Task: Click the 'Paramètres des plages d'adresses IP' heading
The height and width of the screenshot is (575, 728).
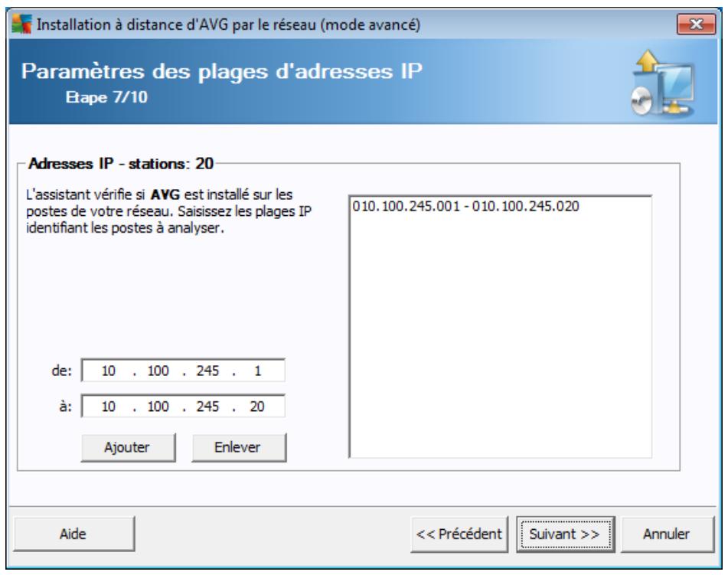Action: (x=221, y=71)
